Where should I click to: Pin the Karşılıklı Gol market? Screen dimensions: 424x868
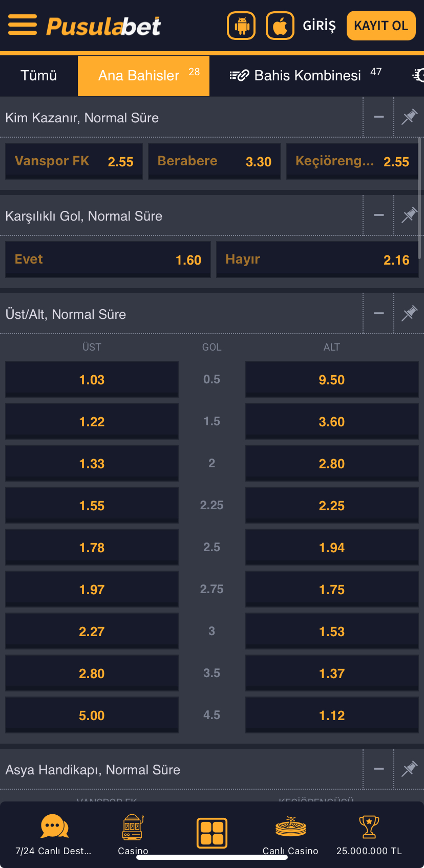pyautogui.click(x=409, y=215)
